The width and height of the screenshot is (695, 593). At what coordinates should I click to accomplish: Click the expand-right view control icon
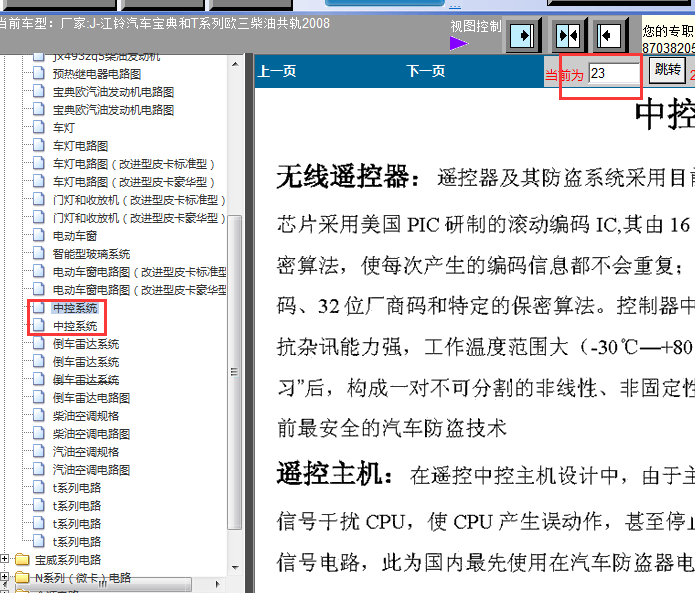pyautogui.click(x=523, y=35)
